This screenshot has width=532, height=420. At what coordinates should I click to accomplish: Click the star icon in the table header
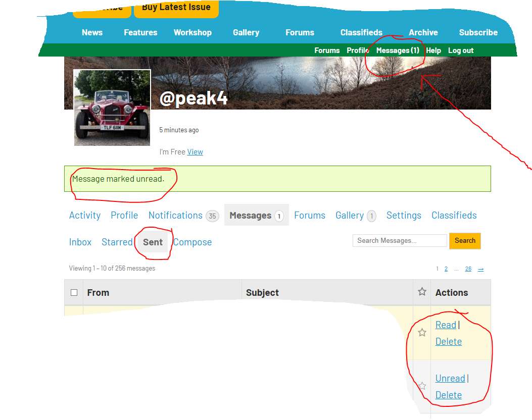click(x=422, y=291)
